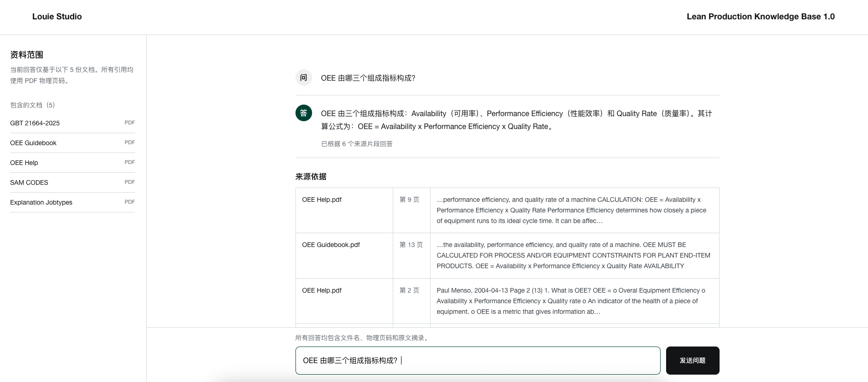
Task: Click 已根据 6 个来源片段回答 note
Action: point(357,144)
